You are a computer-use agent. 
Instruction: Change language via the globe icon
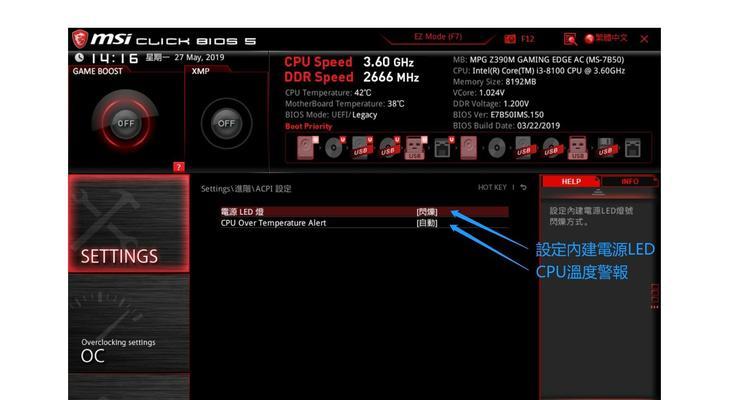point(589,38)
